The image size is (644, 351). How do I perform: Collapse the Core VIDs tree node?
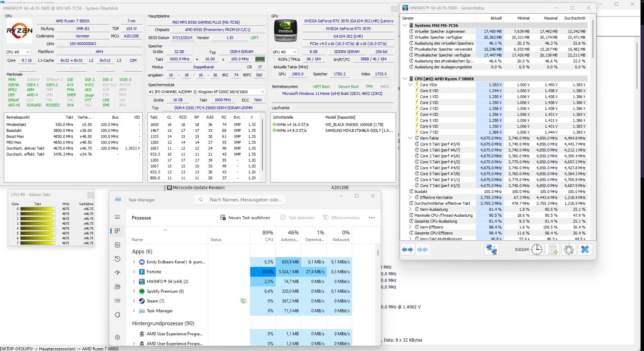coord(411,85)
